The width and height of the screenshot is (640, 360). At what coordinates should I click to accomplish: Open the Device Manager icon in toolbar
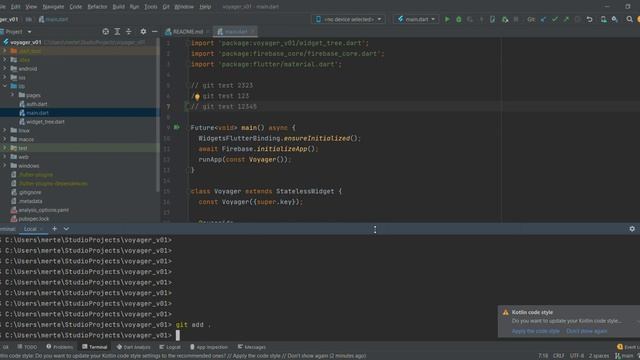(x=603, y=19)
